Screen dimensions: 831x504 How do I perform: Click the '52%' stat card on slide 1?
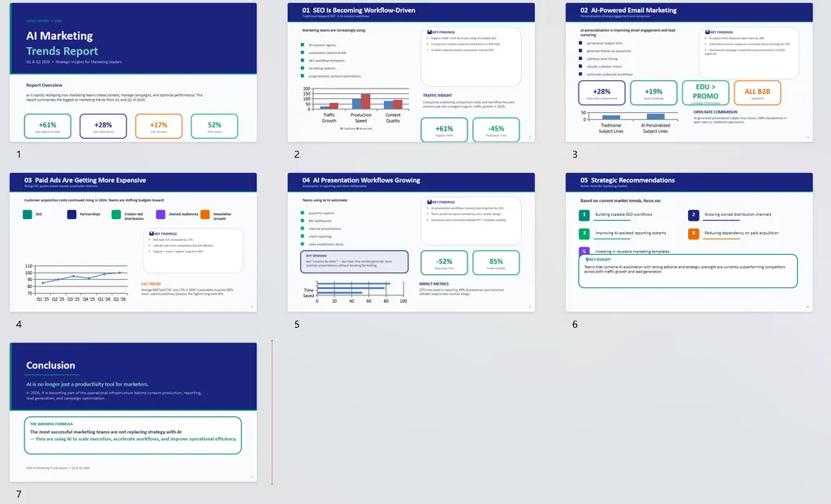coord(214,126)
